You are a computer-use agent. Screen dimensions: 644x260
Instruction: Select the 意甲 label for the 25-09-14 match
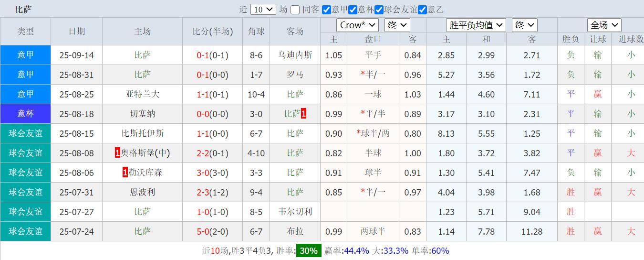(26, 55)
